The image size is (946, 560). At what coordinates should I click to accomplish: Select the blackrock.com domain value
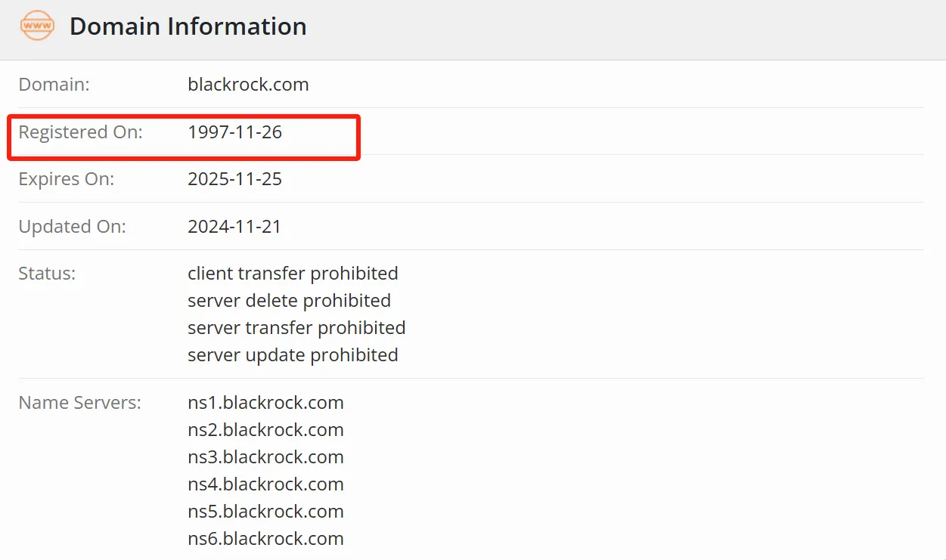[x=248, y=85]
